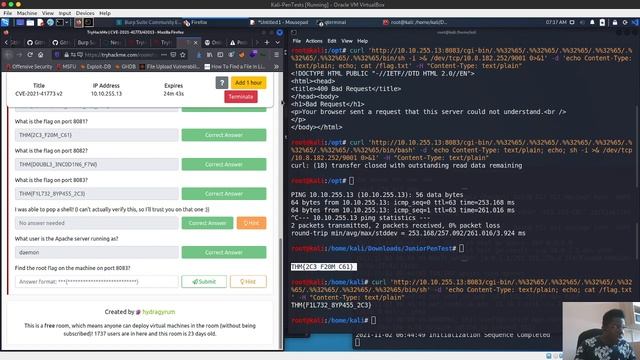
Task: Open terminal View menu
Action: [x=347, y=41]
